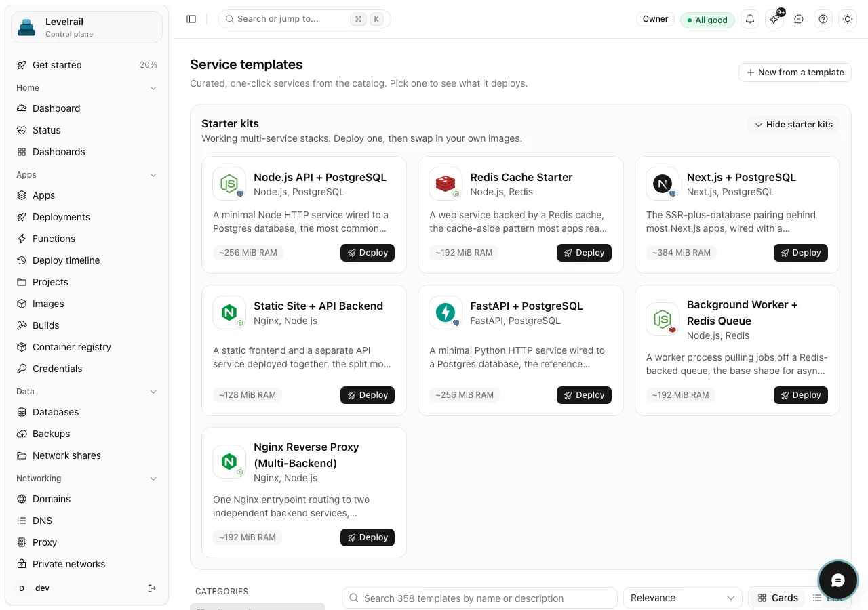Screen dimensions: 868x610
Task: Click the All good status badge
Action: click(707, 20)
